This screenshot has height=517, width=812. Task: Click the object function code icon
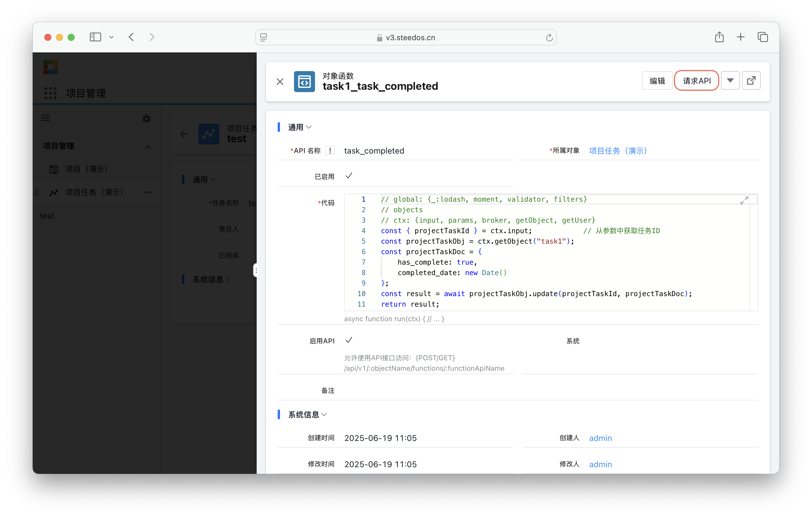click(x=304, y=82)
